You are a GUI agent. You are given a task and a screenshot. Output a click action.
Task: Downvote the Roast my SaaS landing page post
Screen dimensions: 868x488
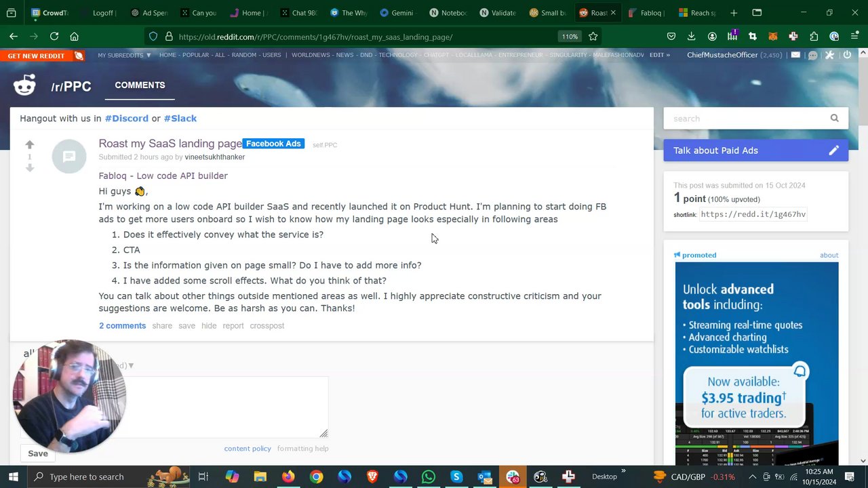pos(29,168)
